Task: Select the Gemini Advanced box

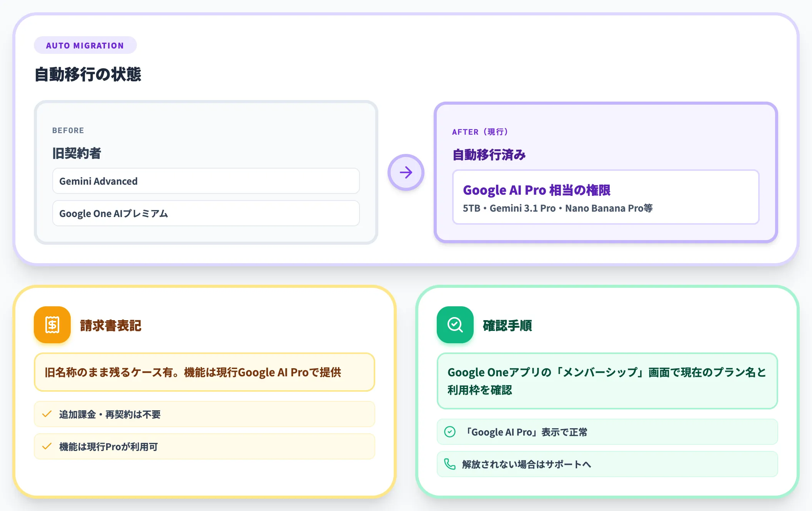Action: (206, 181)
